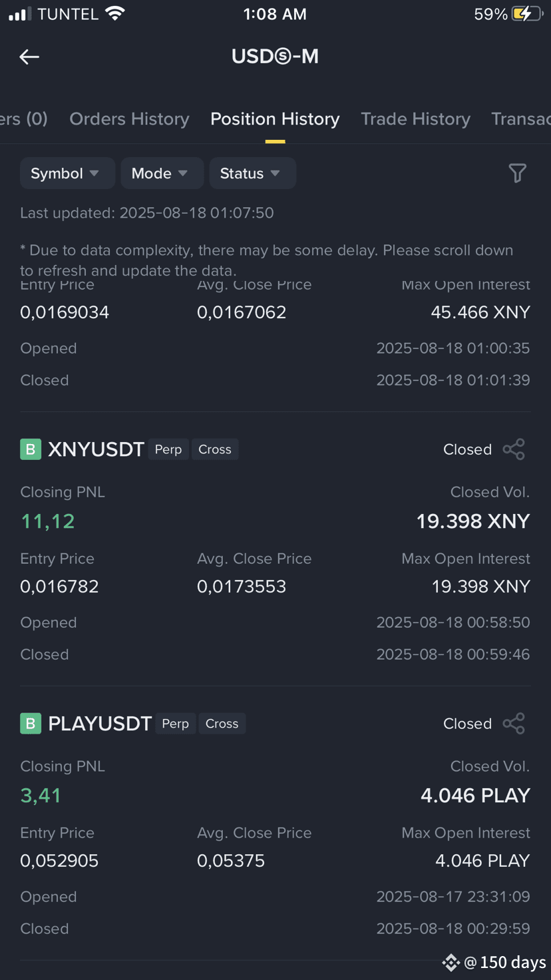Image resolution: width=551 pixels, height=980 pixels.
Task: Select the Position History tab
Action: [275, 119]
